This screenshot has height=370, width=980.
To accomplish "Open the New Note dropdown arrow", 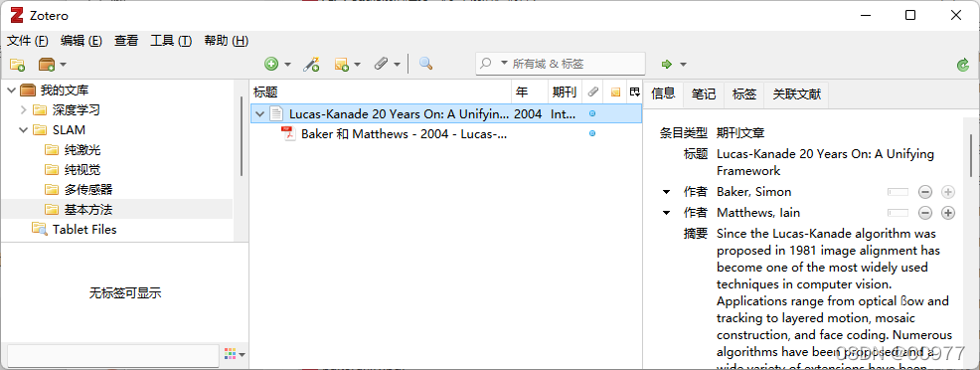I will (x=358, y=65).
